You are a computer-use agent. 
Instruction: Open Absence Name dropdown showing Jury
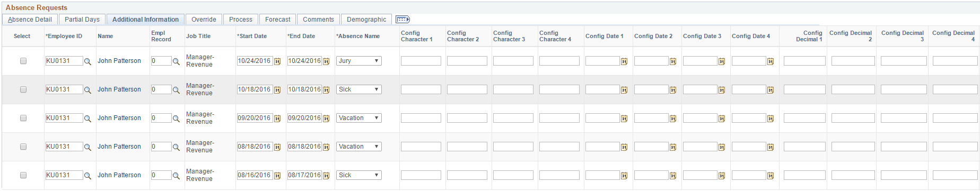(359, 61)
